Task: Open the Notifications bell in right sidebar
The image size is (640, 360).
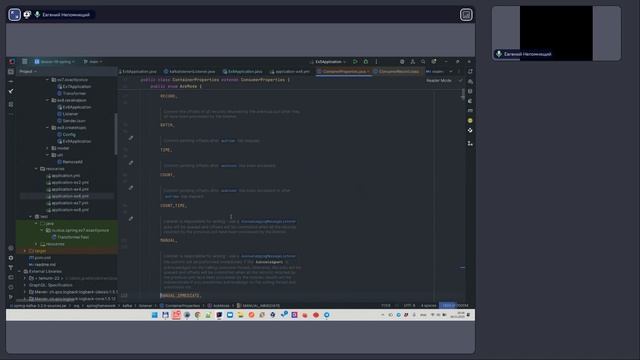Action: point(470,71)
